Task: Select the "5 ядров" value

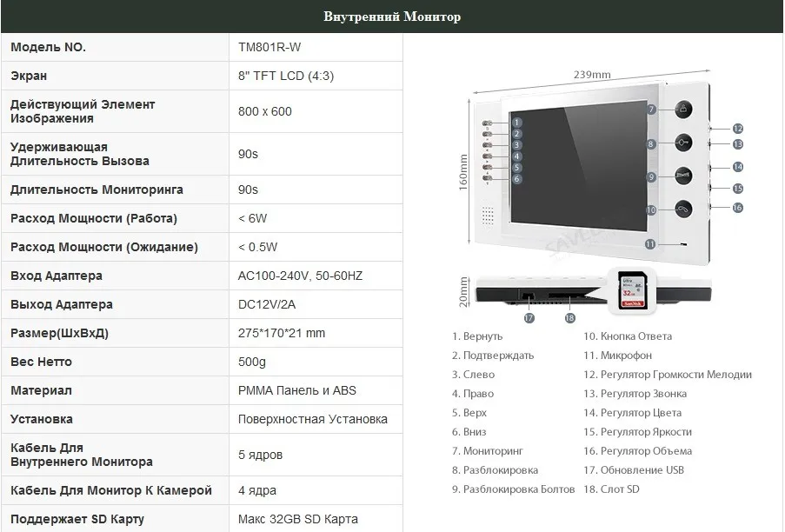Action: pyautogui.click(x=260, y=455)
